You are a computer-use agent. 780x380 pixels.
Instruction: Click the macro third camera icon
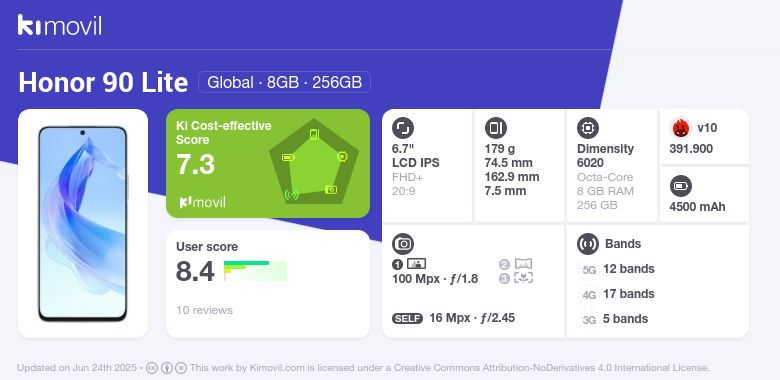click(x=523, y=278)
